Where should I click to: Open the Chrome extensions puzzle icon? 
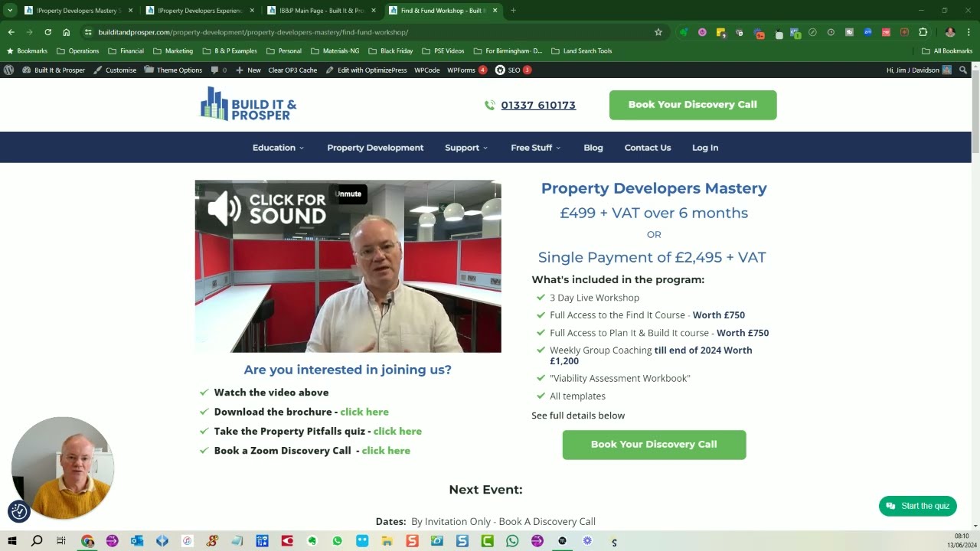coord(923,32)
